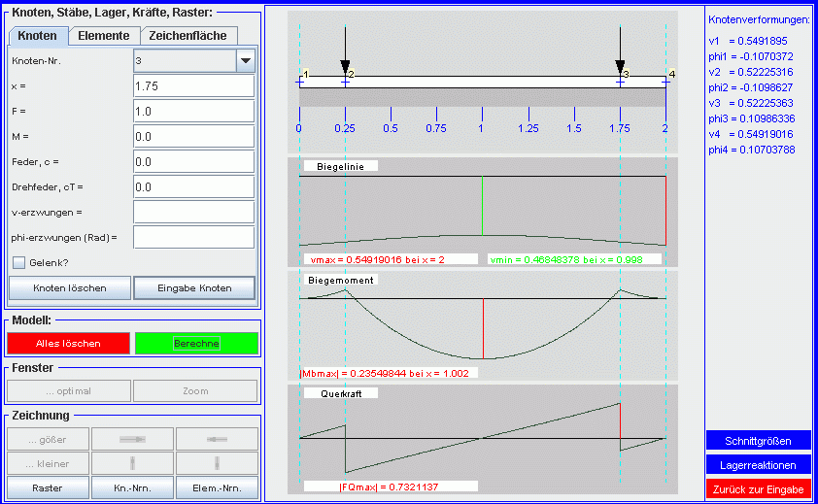Click the rightmost vertical shift button above Elem.-Nrn.

click(217, 463)
